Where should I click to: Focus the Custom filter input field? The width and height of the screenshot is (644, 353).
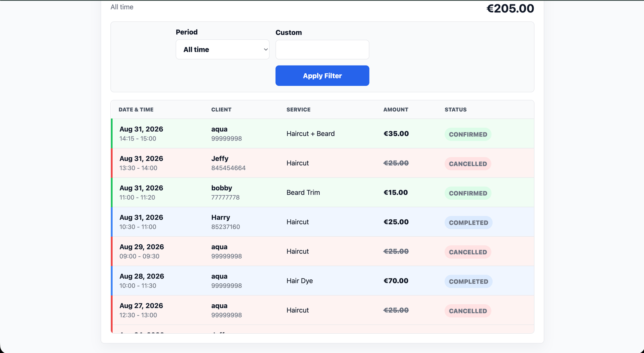pos(322,50)
